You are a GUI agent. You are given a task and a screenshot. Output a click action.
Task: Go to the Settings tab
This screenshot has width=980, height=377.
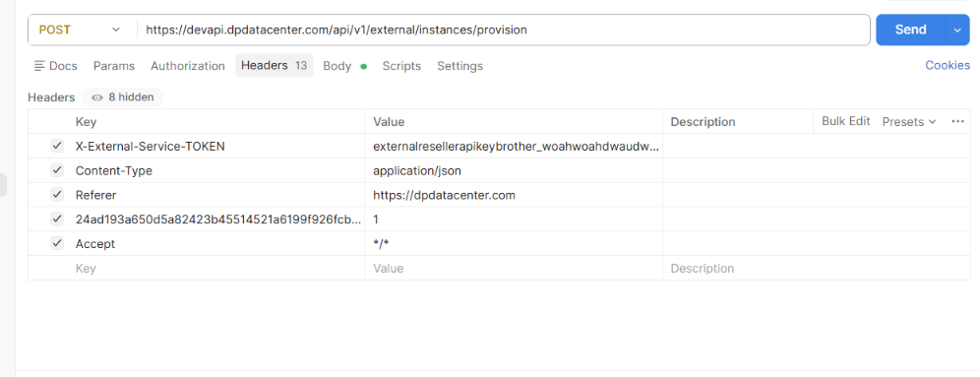pos(460,66)
